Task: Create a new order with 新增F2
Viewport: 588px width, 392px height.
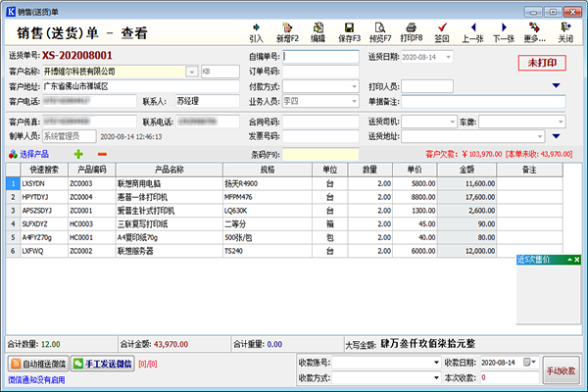Action: pyautogui.click(x=287, y=32)
